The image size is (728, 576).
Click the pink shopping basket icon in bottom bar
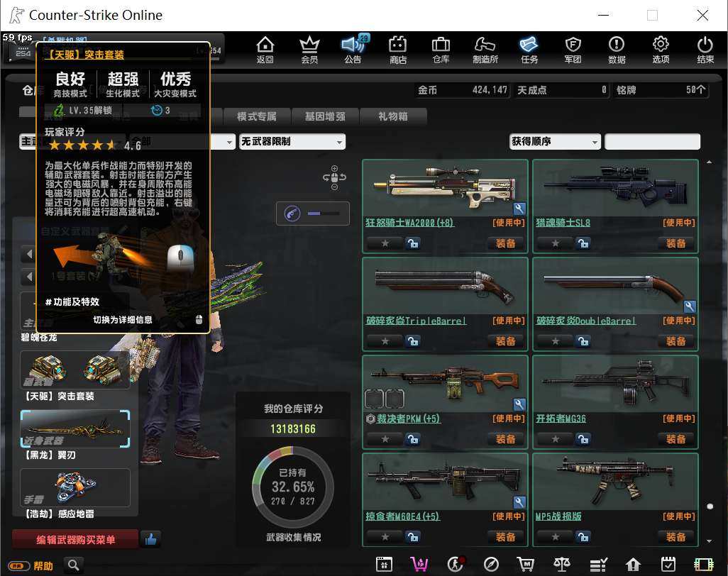419,564
